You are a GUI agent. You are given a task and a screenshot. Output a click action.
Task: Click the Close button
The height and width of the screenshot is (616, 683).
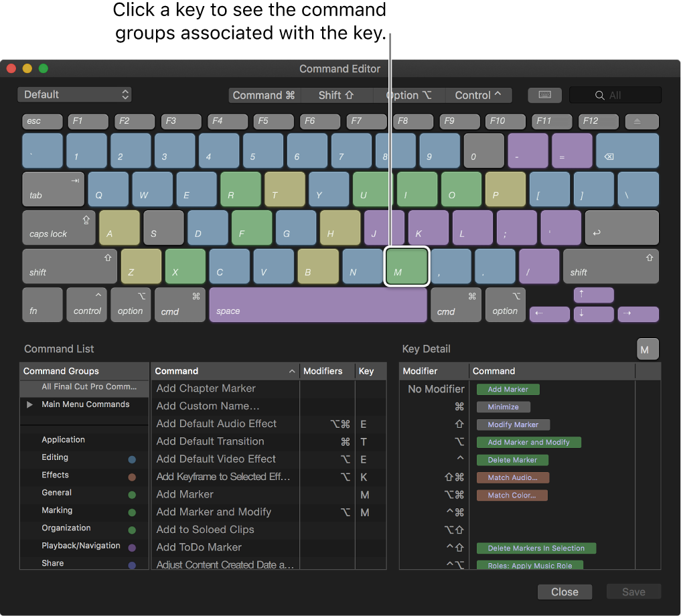click(564, 592)
